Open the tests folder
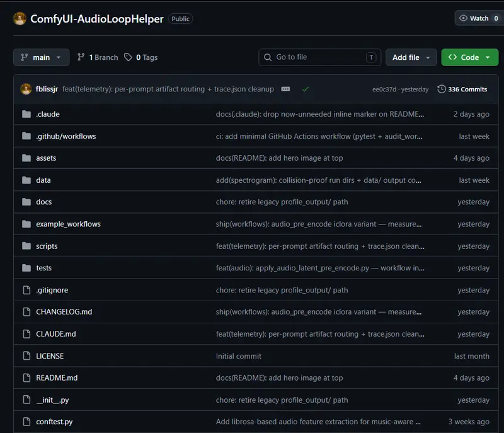This screenshot has height=433, width=504. [x=43, y=268]
